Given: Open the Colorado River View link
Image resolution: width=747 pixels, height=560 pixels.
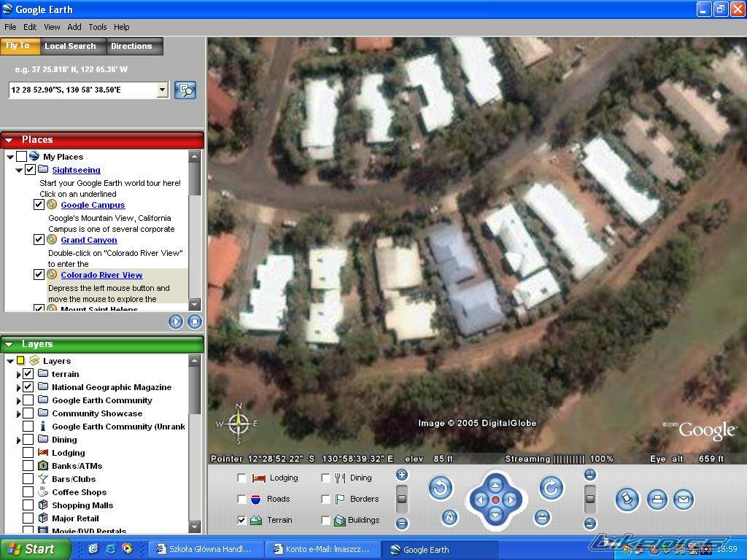Looking at the screenshot, I should coord(101,275).
